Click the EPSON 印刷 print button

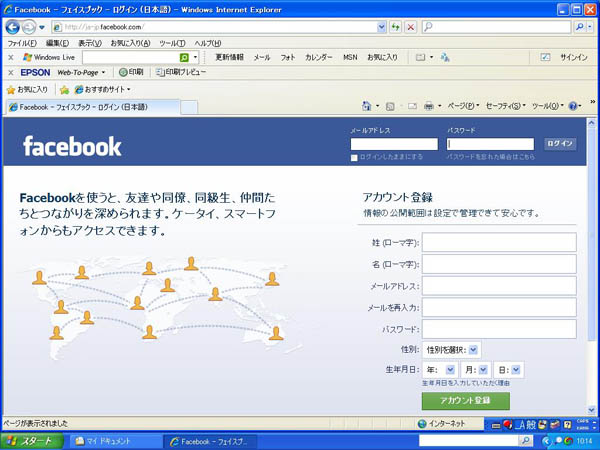tap(131, 72)
